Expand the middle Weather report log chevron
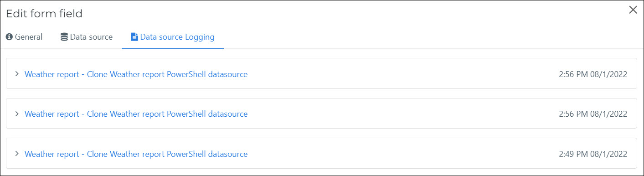The height and width of the screenshot is (176, 644). point(17,114)
